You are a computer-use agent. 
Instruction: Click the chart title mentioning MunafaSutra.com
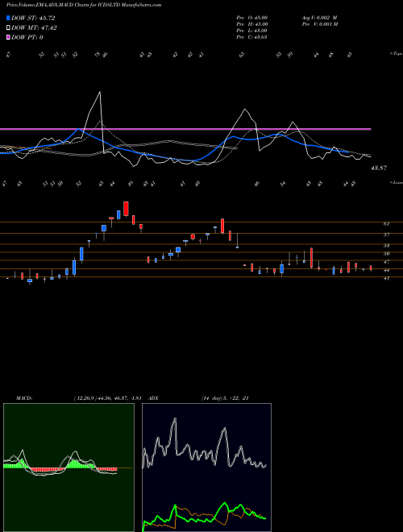click(x=84, y=5)
